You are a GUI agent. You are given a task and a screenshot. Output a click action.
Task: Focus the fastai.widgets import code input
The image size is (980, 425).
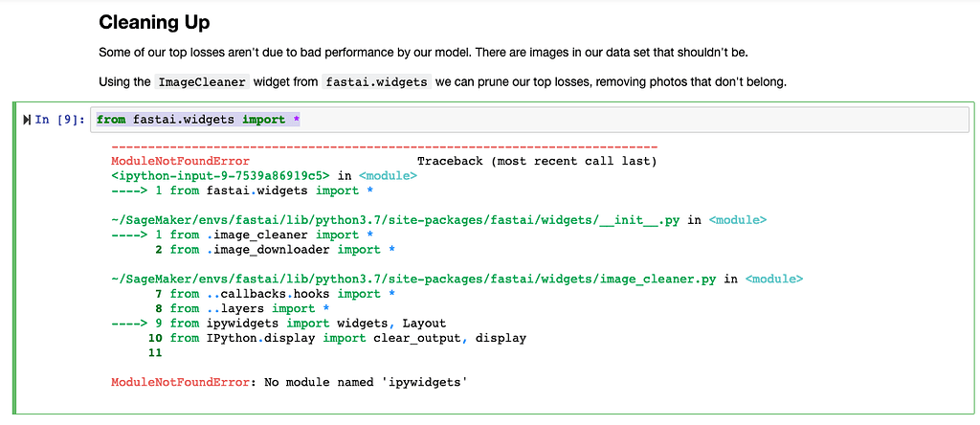pos(528,120)
